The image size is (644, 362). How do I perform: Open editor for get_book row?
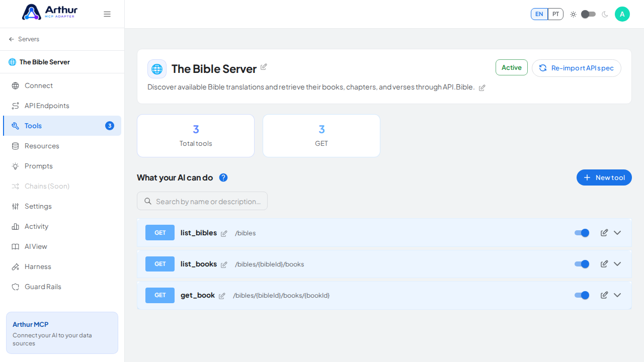pyautogui.click(x=604, y=295)
